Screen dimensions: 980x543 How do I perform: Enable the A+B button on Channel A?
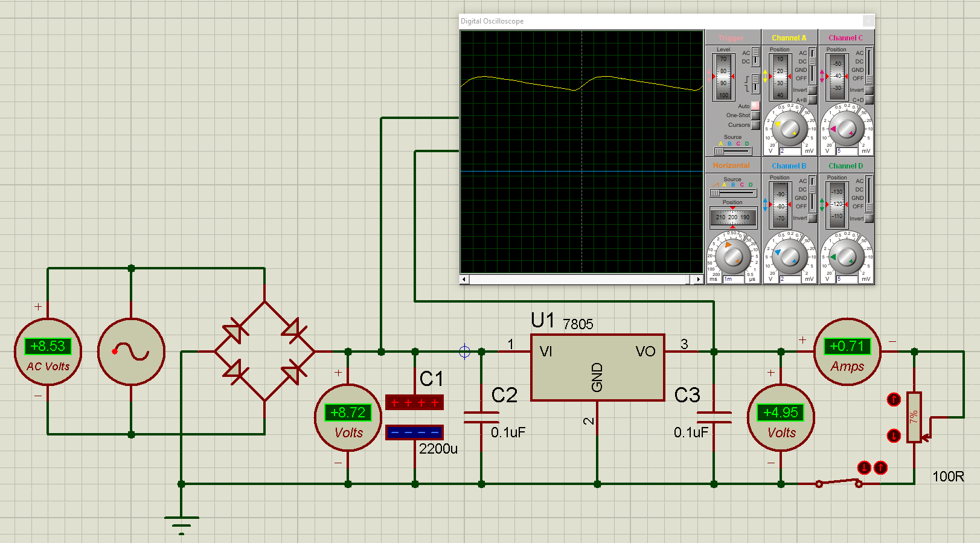pyautogui.click(x=812, y=100)
